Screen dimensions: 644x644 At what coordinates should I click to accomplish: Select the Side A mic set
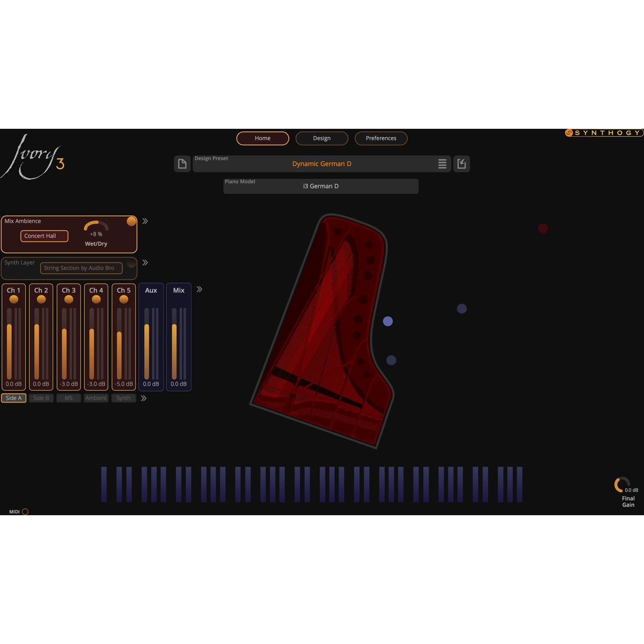(13, 398)
